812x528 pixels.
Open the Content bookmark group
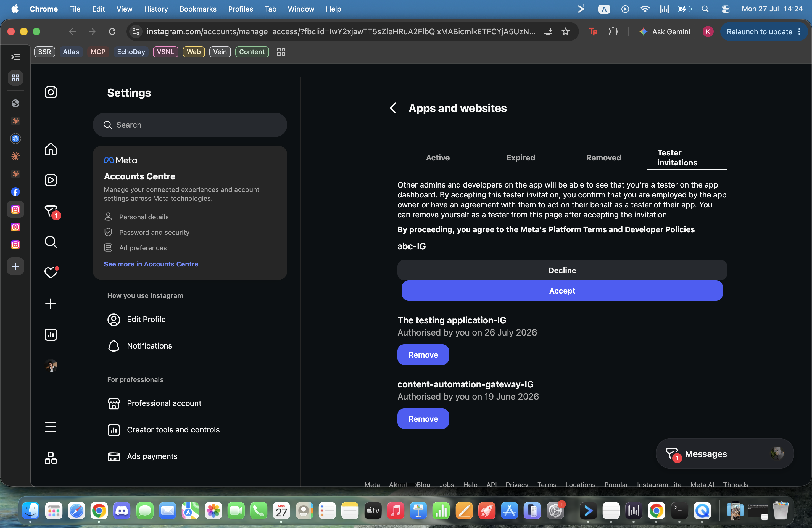click(252, 52)
